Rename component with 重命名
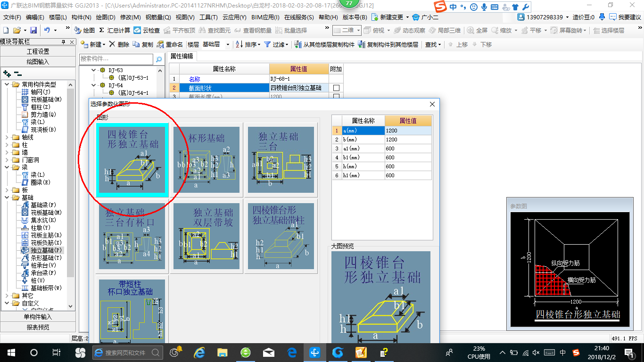 pos(170,44)
